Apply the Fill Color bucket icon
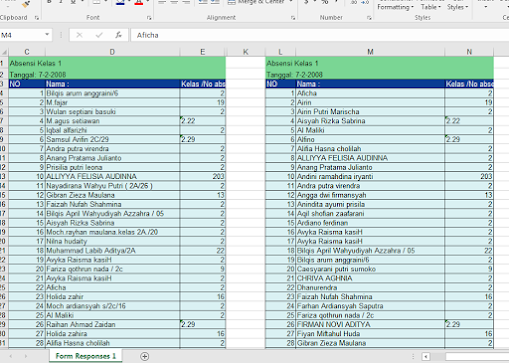This screenshot has width=509, height=363. [121, 3]
